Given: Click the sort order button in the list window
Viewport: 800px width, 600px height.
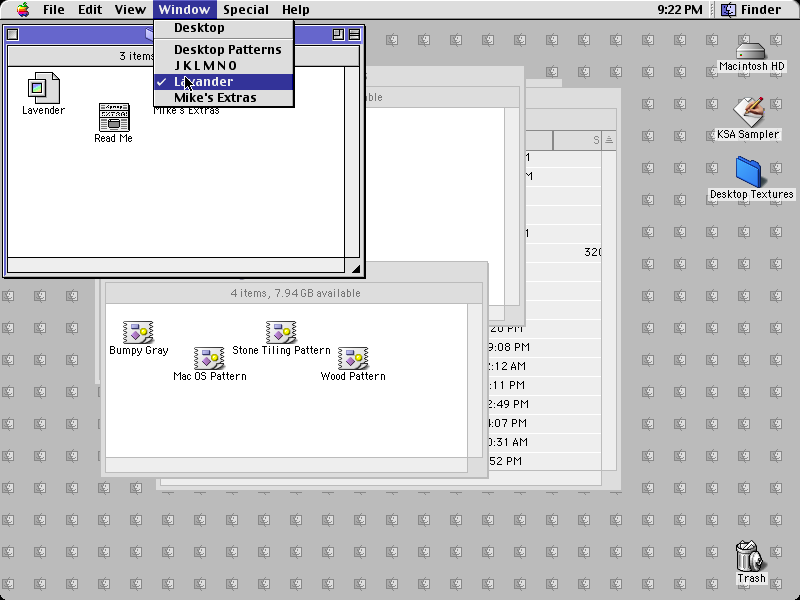Looking at the screenshot, I should pyautogui.click(x=609, y=140).
